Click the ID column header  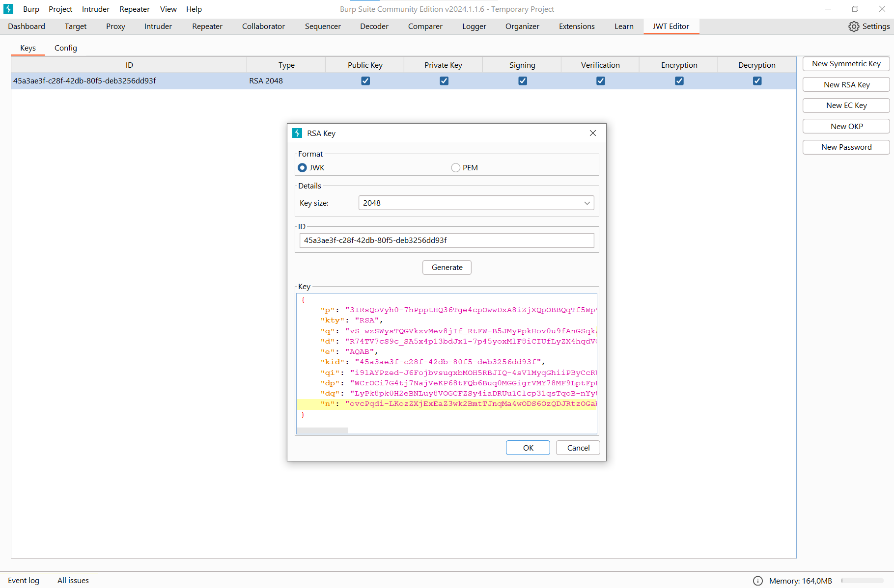tap(129, 65)
